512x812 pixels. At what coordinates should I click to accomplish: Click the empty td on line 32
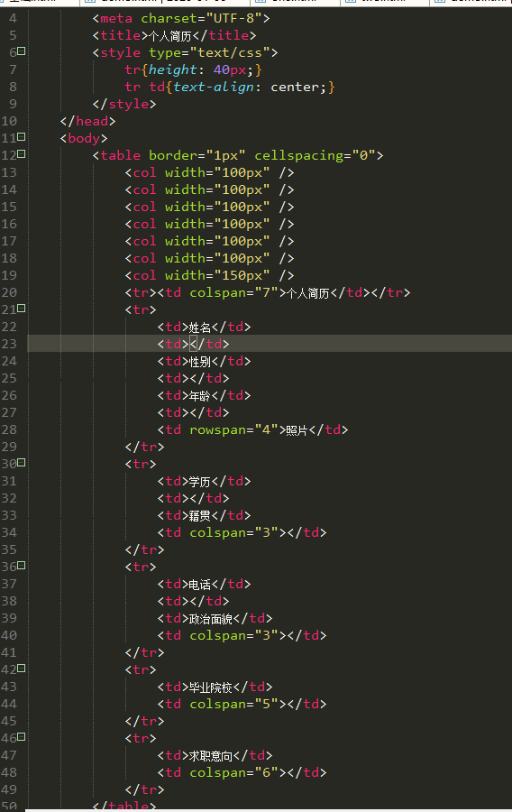click(193, 499)
